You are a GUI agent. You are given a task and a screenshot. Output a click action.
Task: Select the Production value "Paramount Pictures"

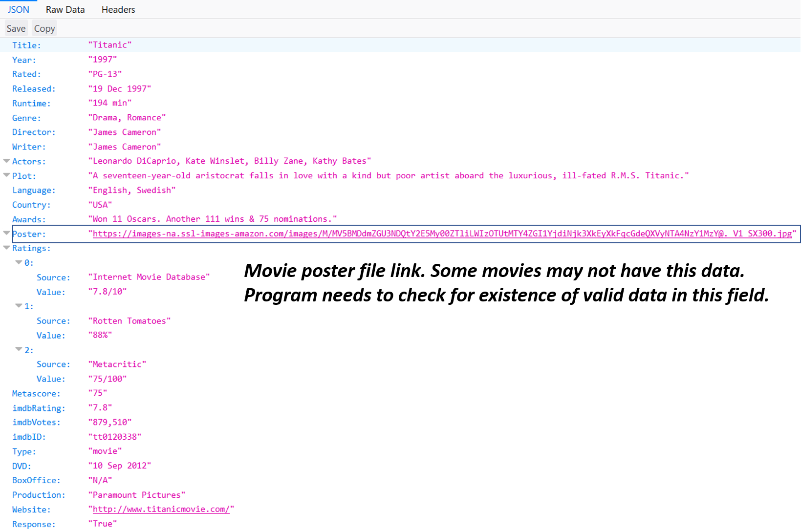pyautogui.click(x=137, y=495)
